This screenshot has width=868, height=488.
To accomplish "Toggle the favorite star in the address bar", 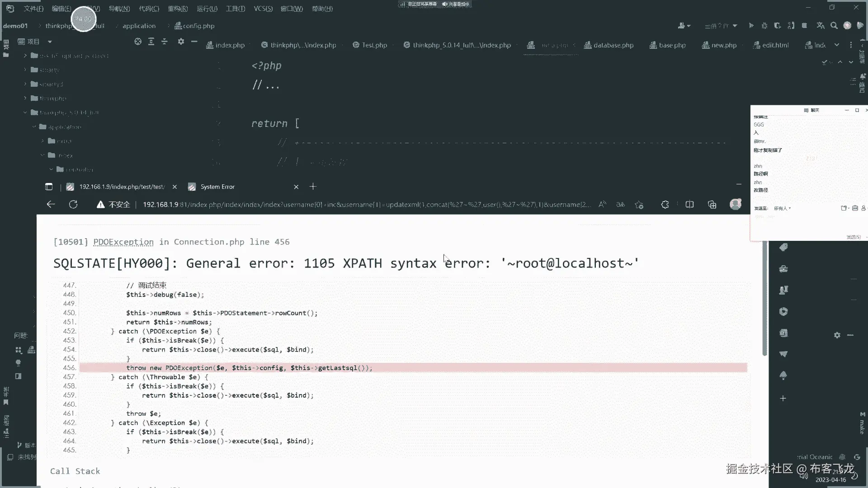I will (639, 205).
